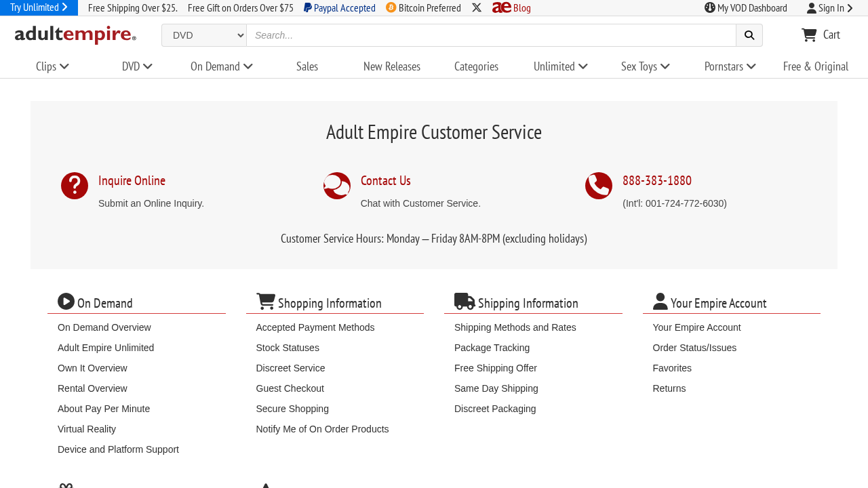Open the ae Blog logo icon
The image size is (868, 488).
(502, 7)
